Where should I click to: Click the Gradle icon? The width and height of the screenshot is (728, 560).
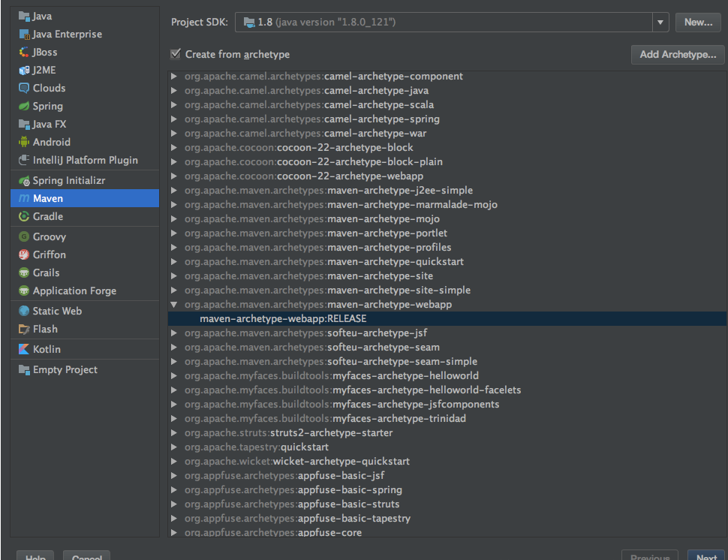coord(24,217)
